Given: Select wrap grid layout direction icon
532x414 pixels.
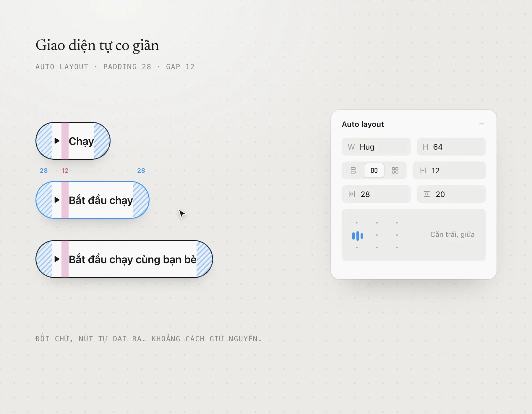Looking at the screenshot, I should [395, 170].
